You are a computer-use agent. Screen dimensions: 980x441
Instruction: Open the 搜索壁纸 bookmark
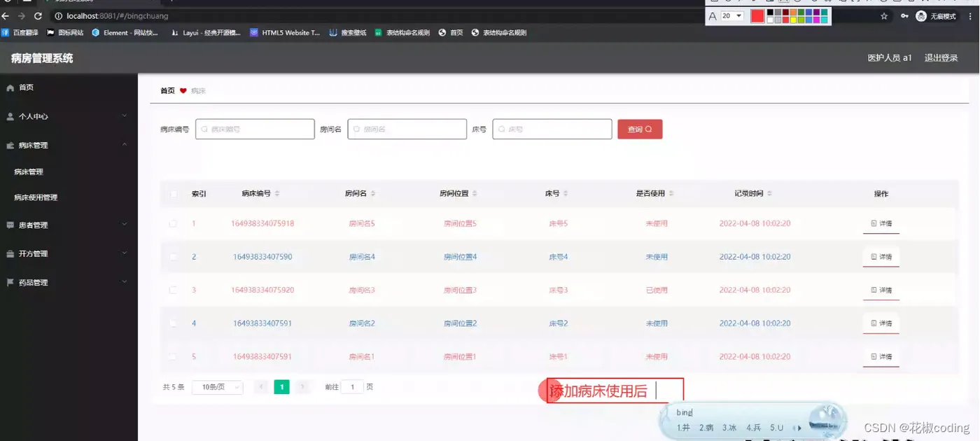pos(348,32)
